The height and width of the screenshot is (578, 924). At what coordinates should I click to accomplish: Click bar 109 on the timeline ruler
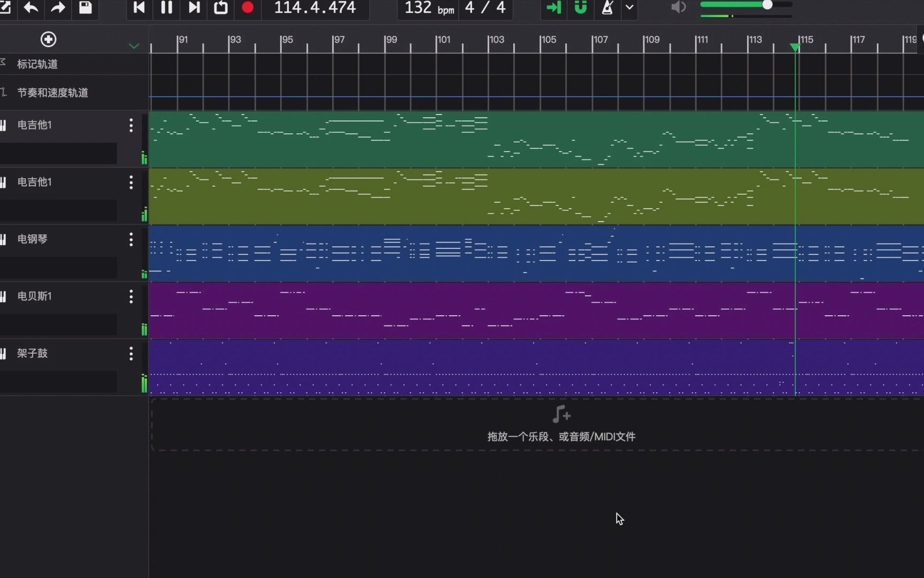[651, 40]
